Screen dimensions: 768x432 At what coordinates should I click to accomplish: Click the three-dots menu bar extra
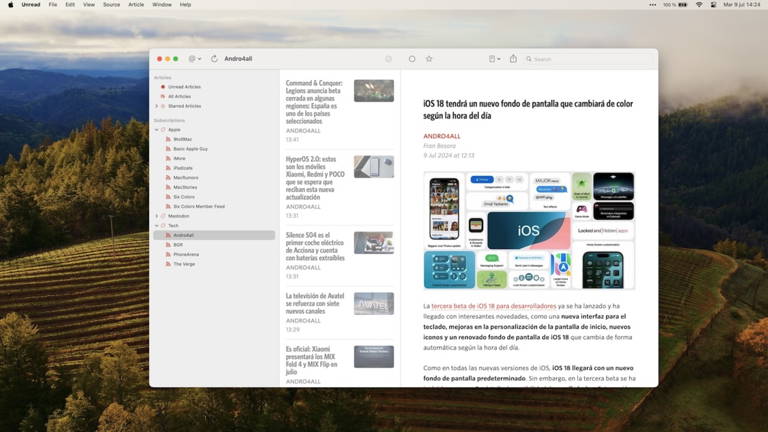(x=652, y=4)
